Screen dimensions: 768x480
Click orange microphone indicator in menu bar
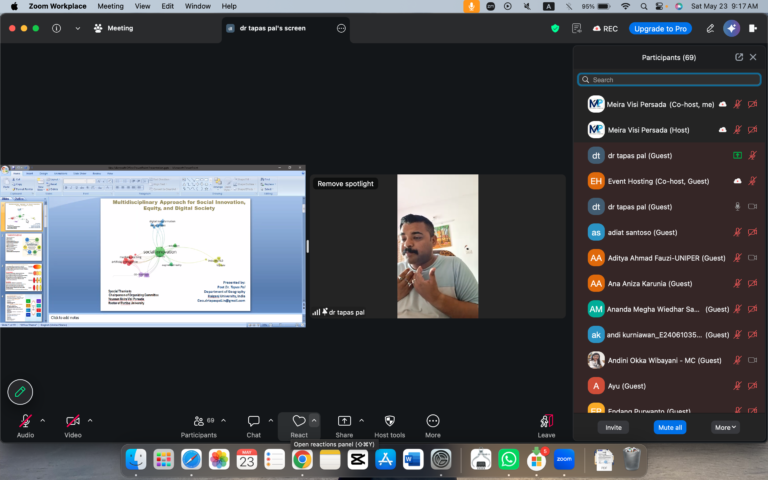(x=471, y=6)
